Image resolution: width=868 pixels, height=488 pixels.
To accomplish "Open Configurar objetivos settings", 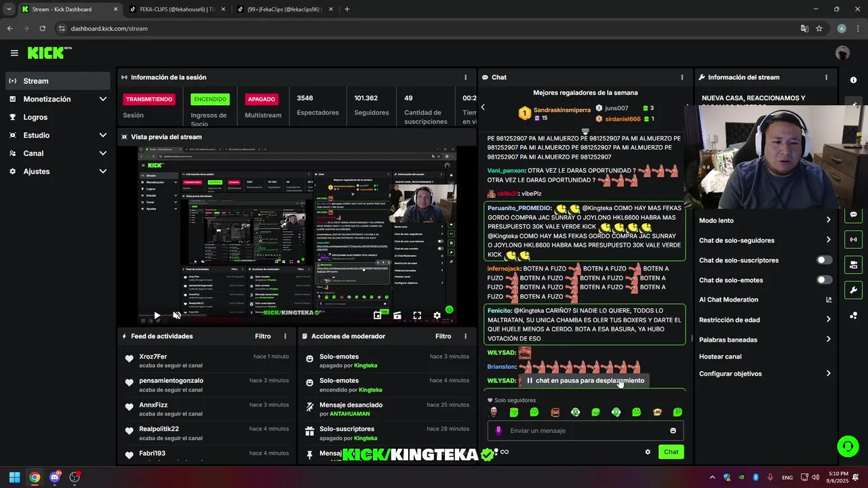I will [765, 373].
